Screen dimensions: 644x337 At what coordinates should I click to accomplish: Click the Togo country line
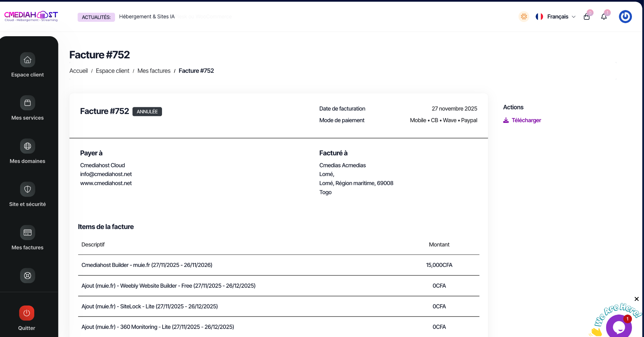coord(325,192)
